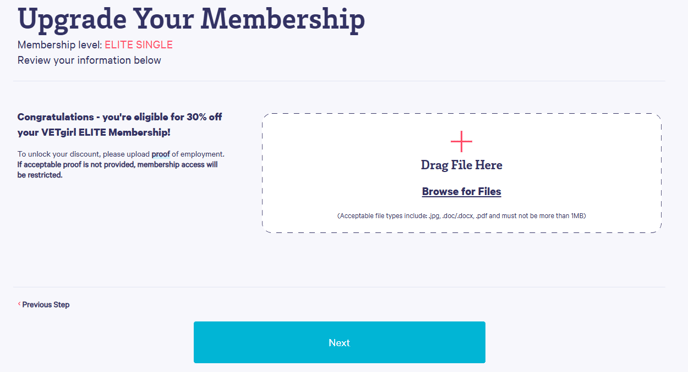Click the bold acceptable proof warning sentence
Image resolution: width=688 pixels, height=372 pixels.
[117, 165]
